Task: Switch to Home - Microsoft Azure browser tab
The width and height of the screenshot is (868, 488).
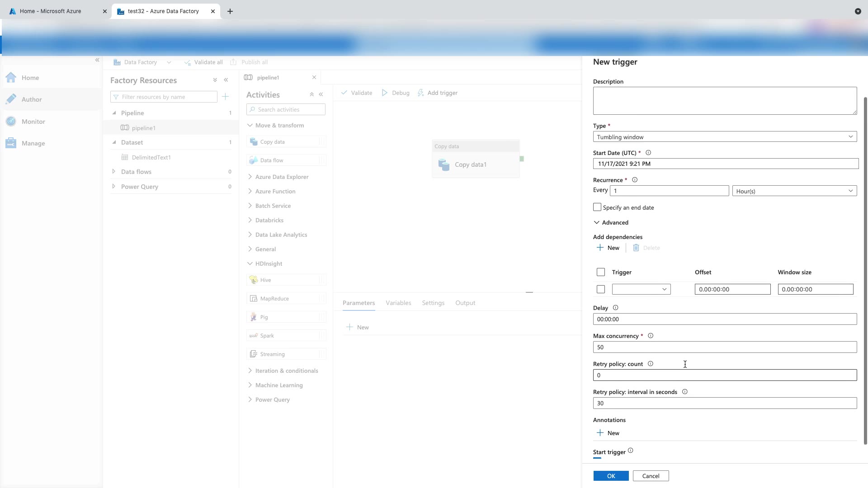Action: pos(51,11)
